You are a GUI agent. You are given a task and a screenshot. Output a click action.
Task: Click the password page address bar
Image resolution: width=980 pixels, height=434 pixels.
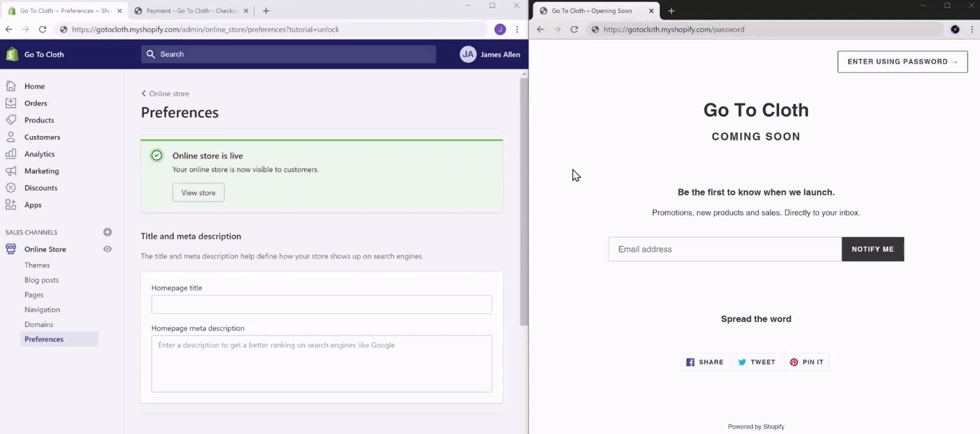766,30
